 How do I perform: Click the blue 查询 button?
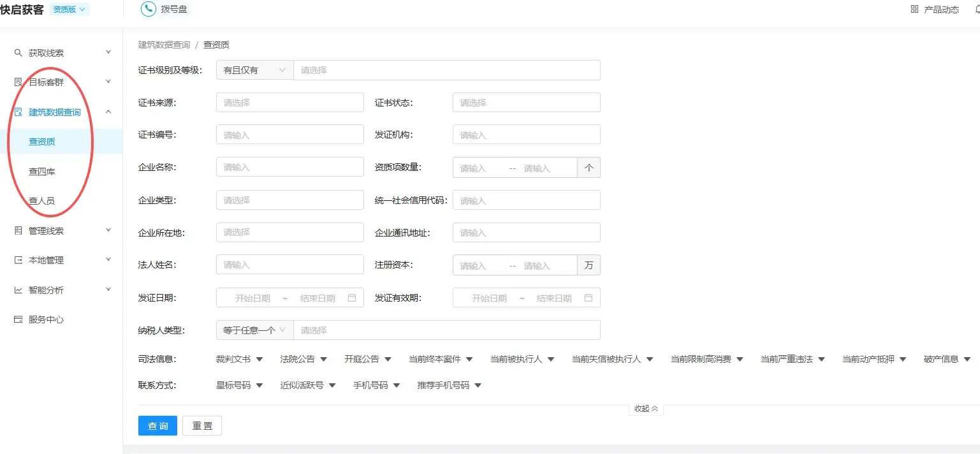[157, 426]
